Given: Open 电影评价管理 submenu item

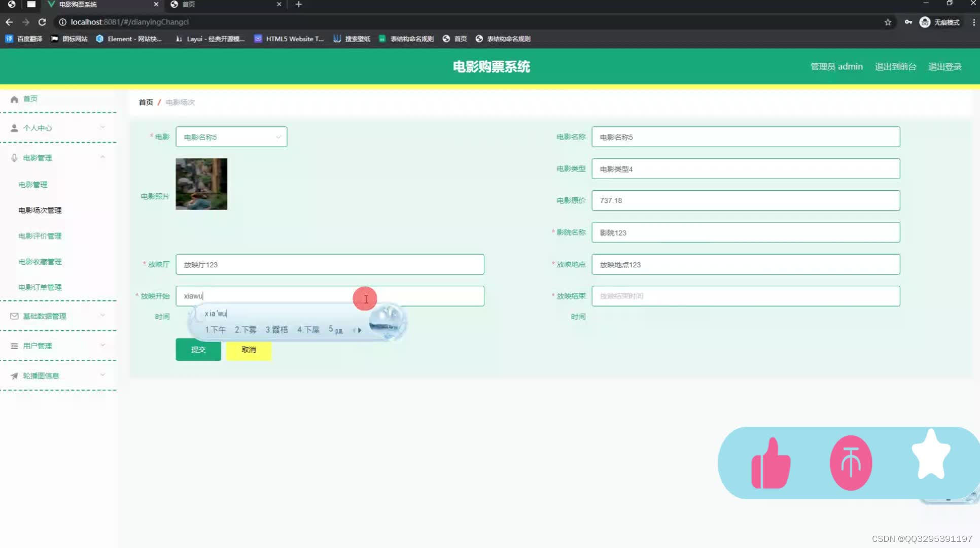Looking at the screenshot, I should point(40,236).
